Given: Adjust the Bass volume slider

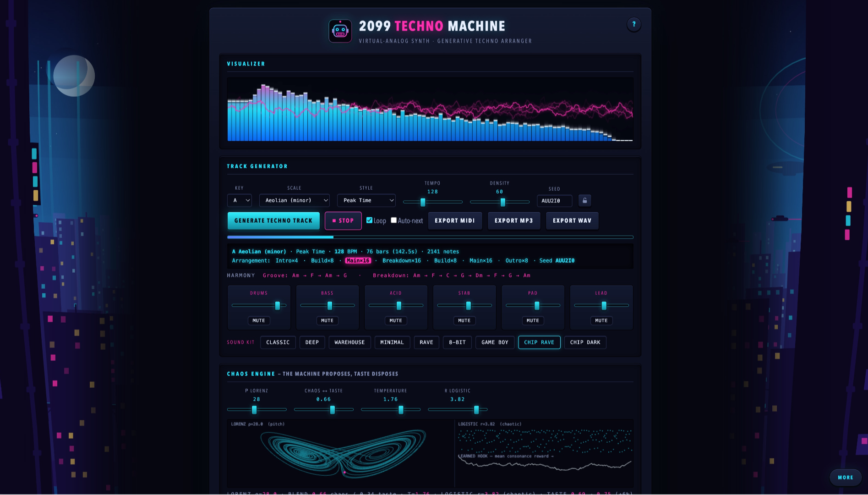Looking at the screenshot, I should point(327,305).
